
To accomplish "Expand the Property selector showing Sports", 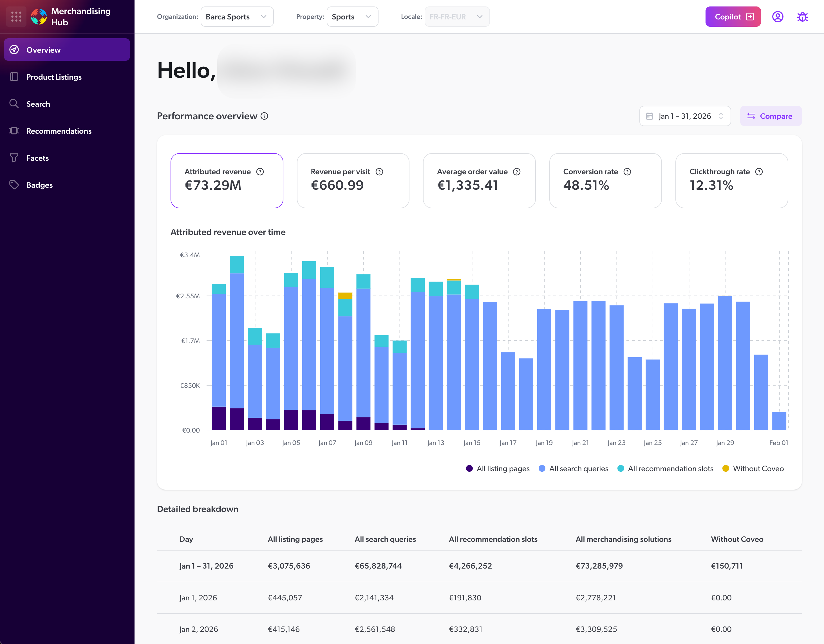I will point(352,17).
